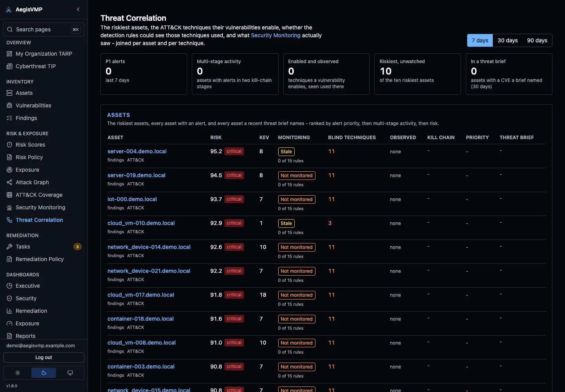
Task: Follow the Security Monitoring link in description
Action: pos(275,35)
